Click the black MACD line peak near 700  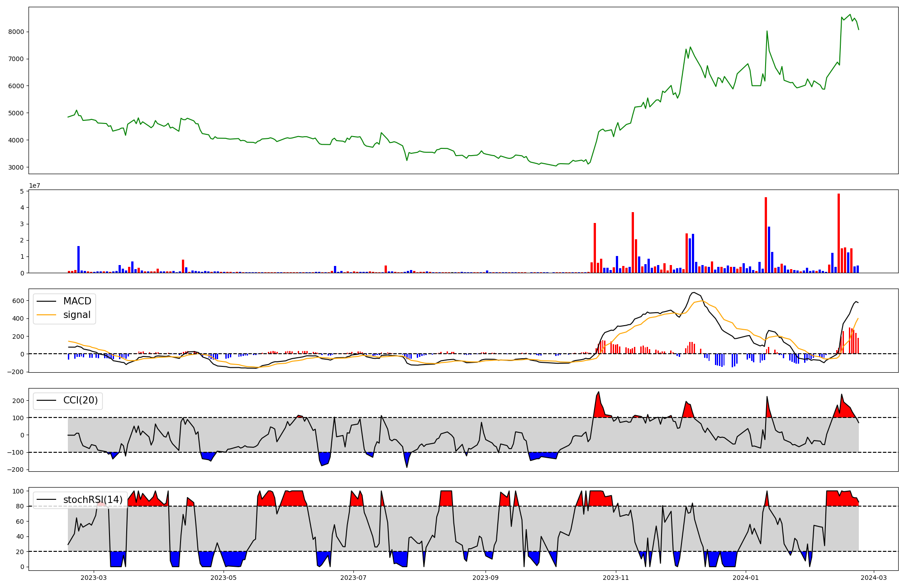[x=694, y=293]
